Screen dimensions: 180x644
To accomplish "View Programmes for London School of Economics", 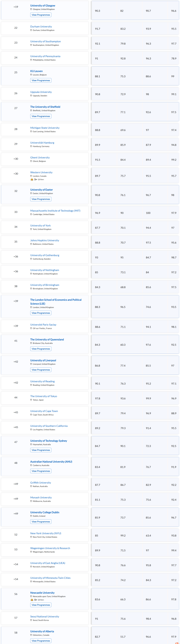I will click(41, 313).
